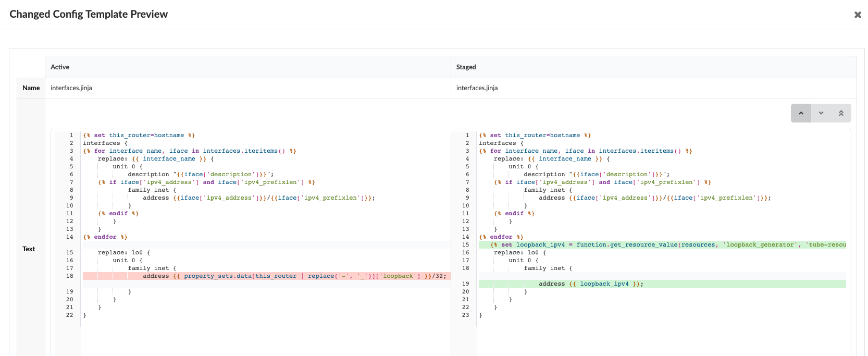Click line number 22 in the Active pane
The width and height of the screenshot is (868, 356).
point(69,315)
